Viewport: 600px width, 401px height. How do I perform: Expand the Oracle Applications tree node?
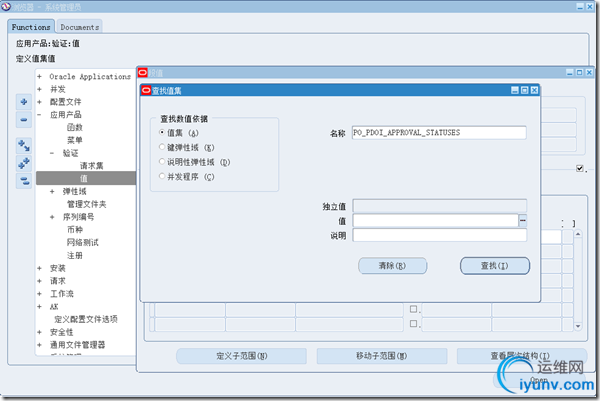click(39, 77)
